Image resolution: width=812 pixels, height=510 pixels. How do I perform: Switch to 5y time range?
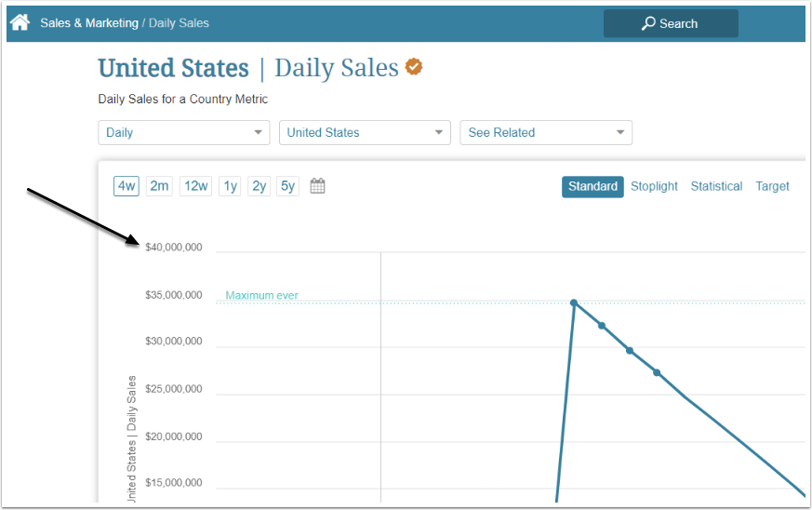click(287, 186)
